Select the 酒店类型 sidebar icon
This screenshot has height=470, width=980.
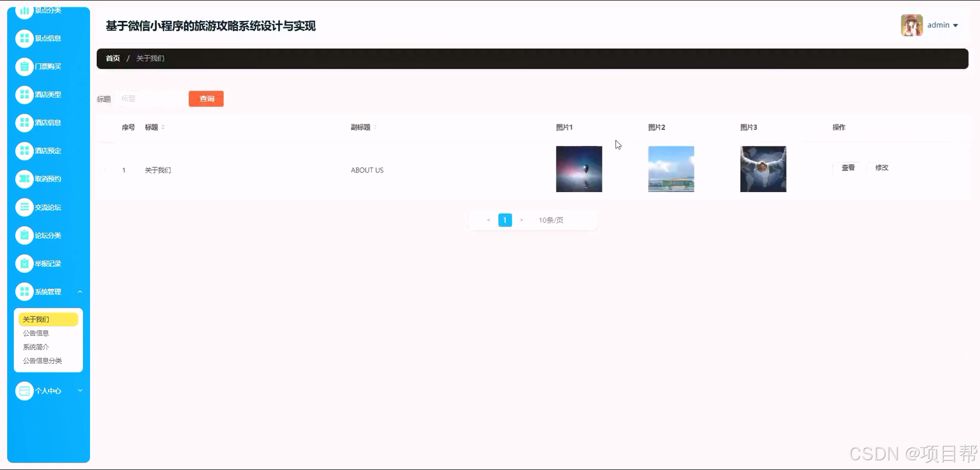(24, 94)
